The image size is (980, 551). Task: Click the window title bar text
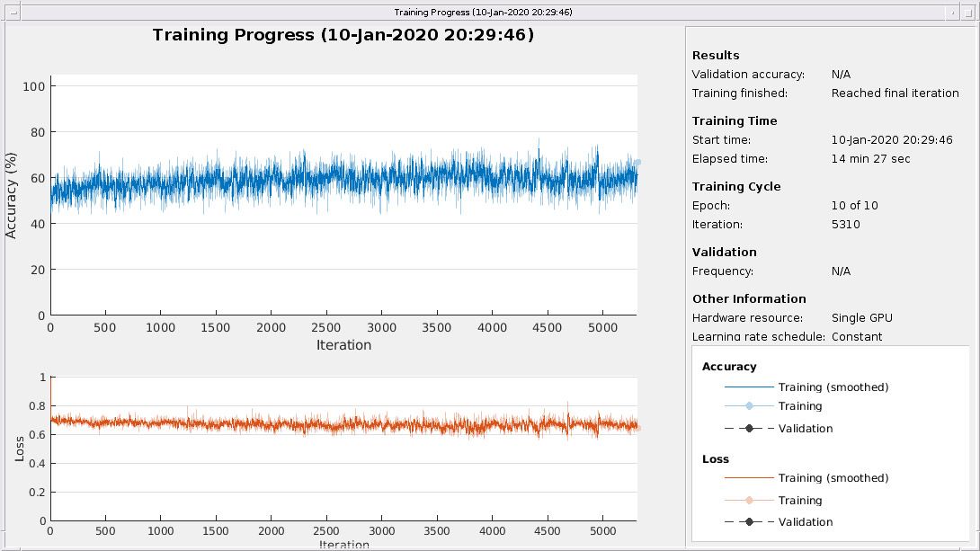click(483, 12)
